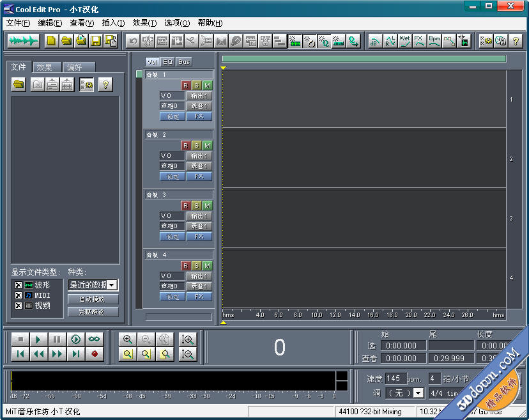Viewport: 529px width, 420px height.
Task: Solo Track 4 with the S button
Action: click(x=196, y=266)
